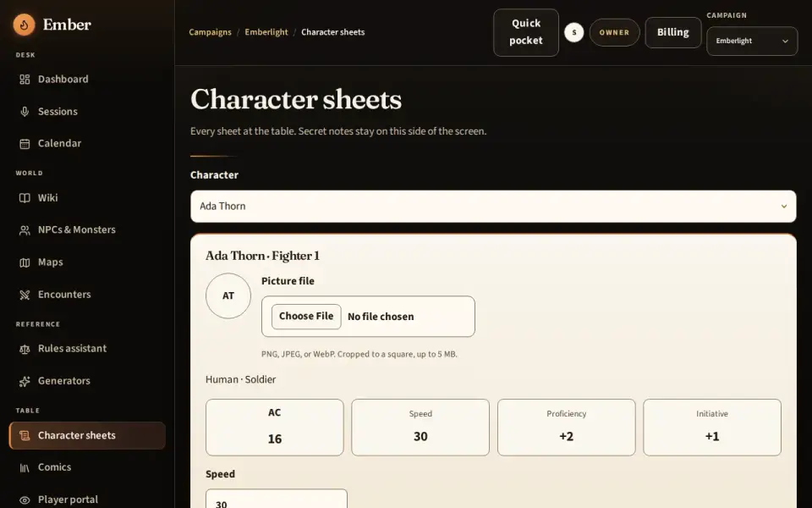Click the OWNER role badge
The image size is (812, 508).
pos(614,32)
